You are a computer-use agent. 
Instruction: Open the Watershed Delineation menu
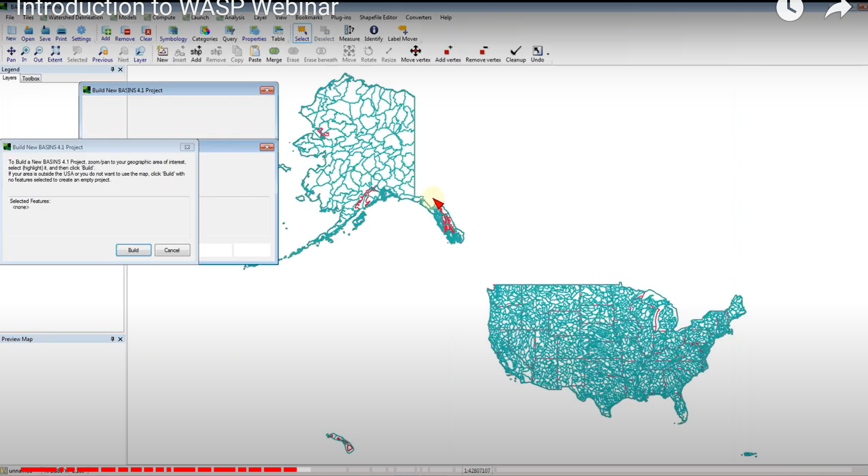72,17
